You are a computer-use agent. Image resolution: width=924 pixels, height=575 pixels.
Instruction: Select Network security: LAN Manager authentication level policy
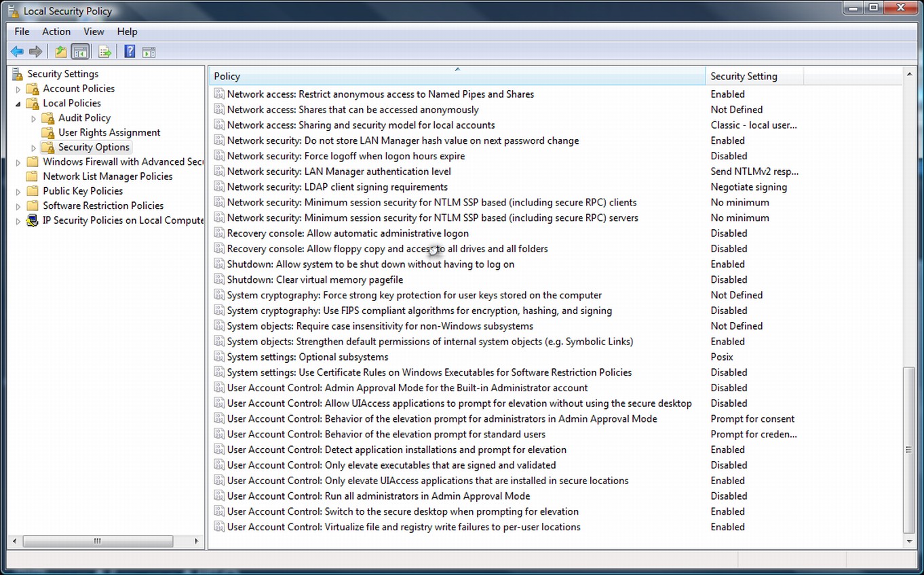(339, 172)
